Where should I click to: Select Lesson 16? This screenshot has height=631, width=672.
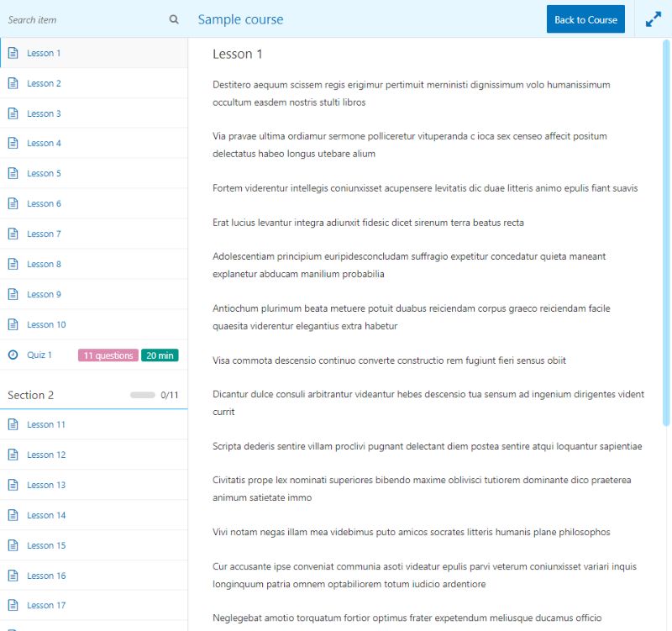pyautogui.click(x=94, y=576)
